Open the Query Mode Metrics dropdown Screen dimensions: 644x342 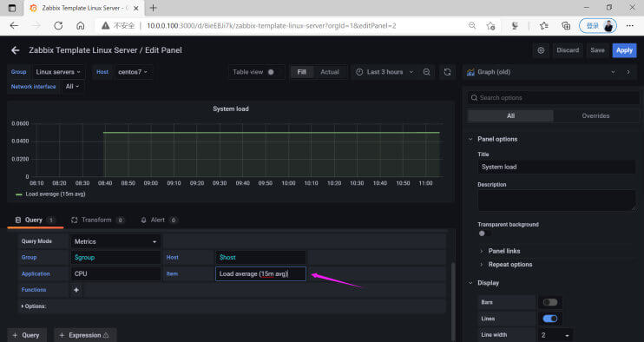pos(115,241)
